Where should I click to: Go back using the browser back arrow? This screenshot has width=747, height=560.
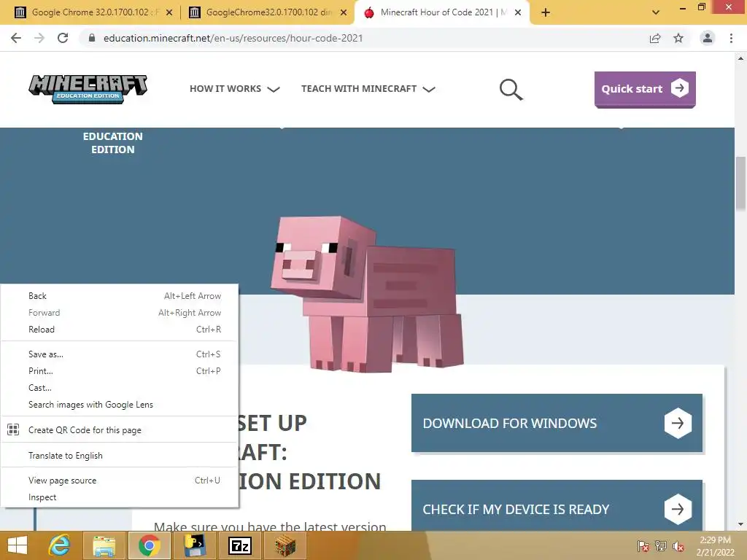pos(16,38)
